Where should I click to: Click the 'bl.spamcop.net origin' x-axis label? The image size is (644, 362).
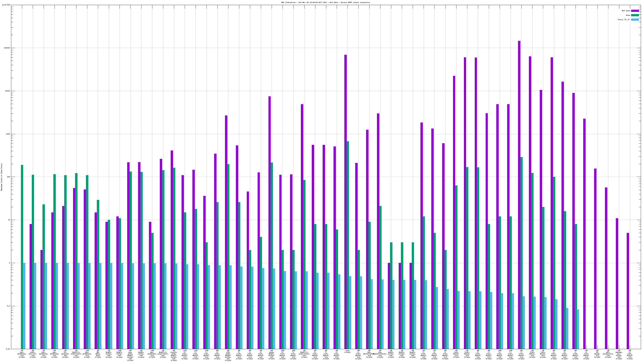click(x=65, y=354)
